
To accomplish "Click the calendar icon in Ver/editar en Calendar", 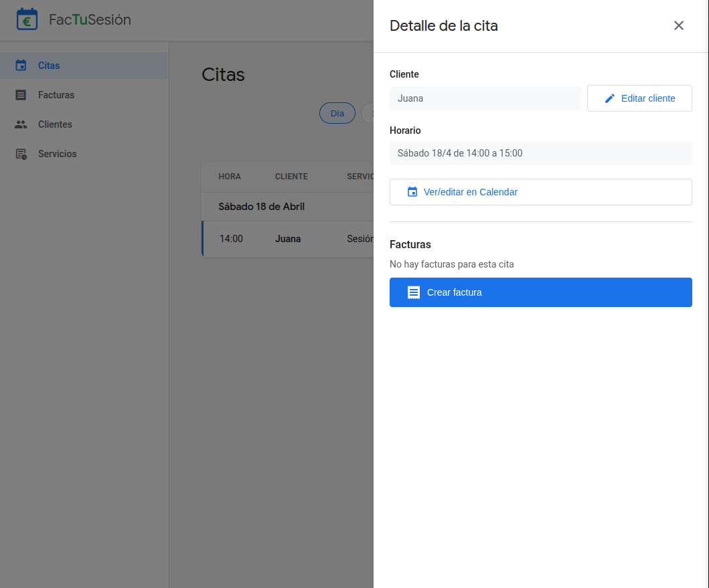I will tap(412, 192).
